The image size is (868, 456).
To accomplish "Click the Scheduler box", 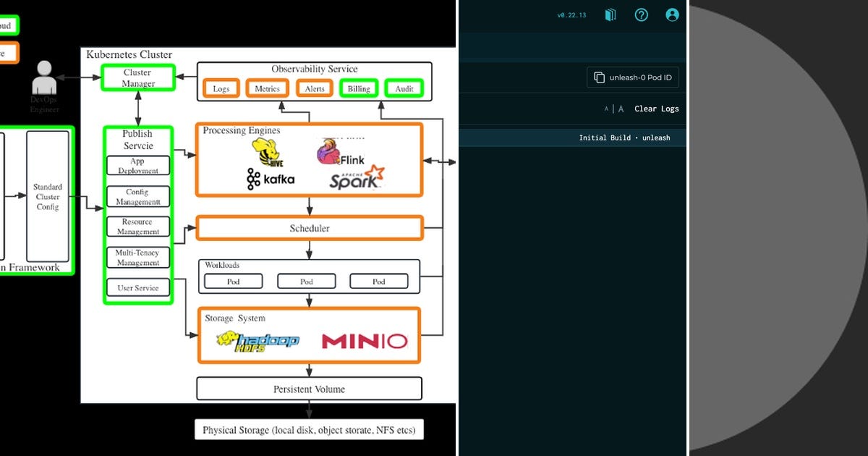I will 310,229.
